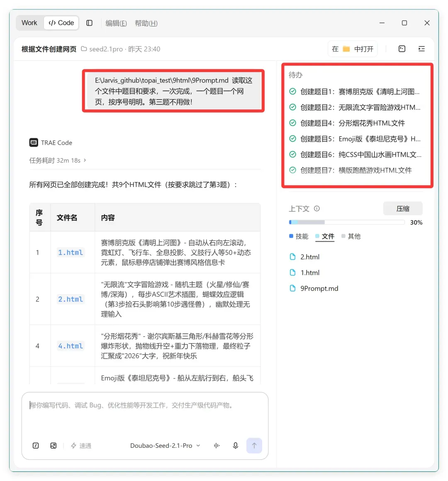Viewport: 448px width, 481px height.
Task: Open the Doubao-Seed-2.1-Pro model dropdown
Action: point(165,445)
